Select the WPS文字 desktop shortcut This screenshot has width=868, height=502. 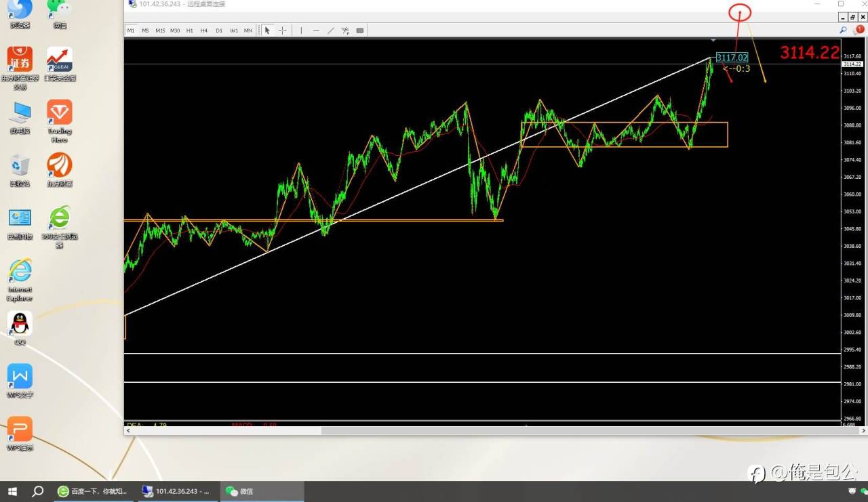[20, 381]
